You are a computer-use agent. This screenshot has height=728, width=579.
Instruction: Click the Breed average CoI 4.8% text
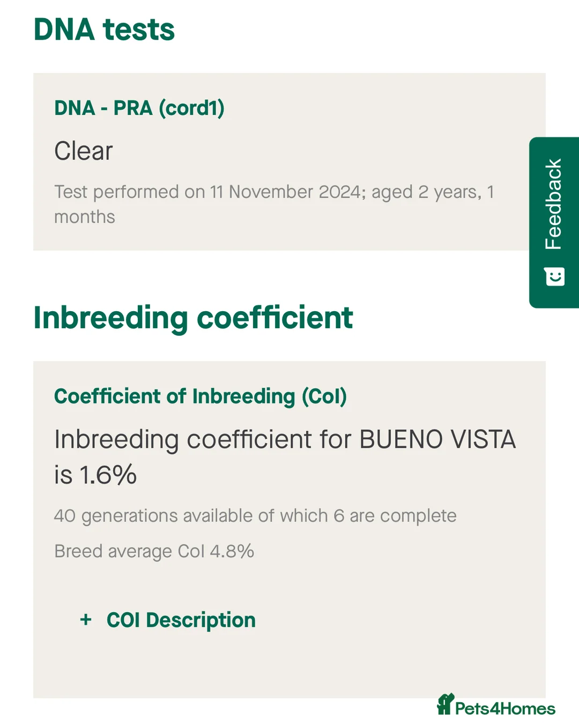154,551
